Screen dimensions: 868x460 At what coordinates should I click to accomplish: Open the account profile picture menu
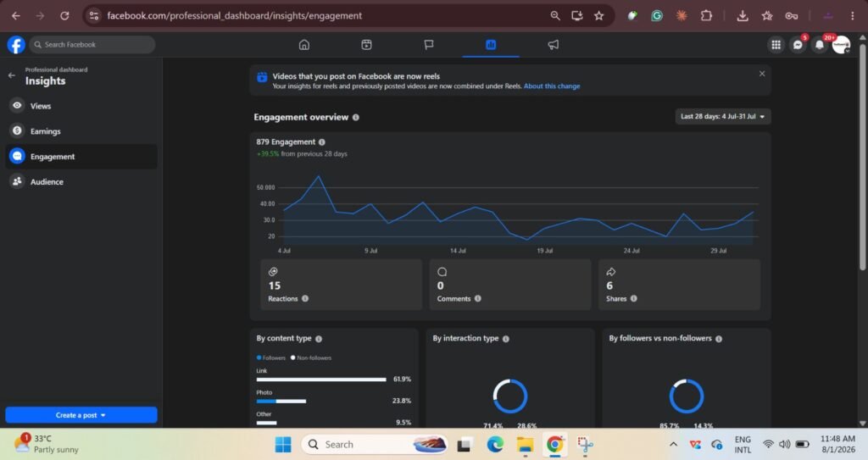pyautogui.click(x=841, y=45)
